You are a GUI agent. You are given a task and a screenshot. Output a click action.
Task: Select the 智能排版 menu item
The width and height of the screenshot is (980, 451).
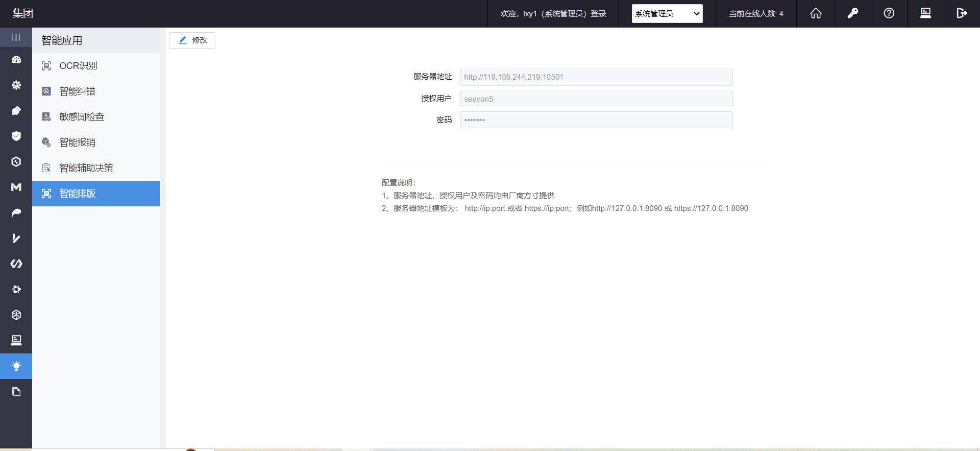(96, 194)
